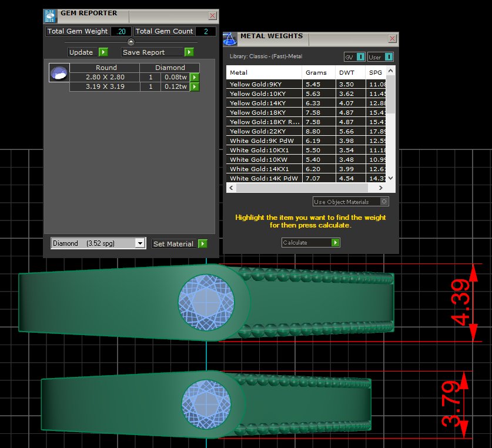The width and height of the screenshot is (492, 448).
Task: Click the 8.80 grams cell for 22KY
Action: coord(319,131)
